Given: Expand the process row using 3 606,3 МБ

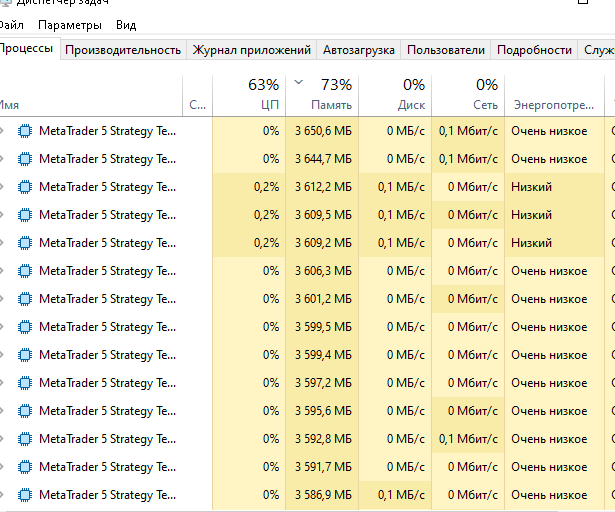Looking at the screenshot, I should (x=2, y=271).
